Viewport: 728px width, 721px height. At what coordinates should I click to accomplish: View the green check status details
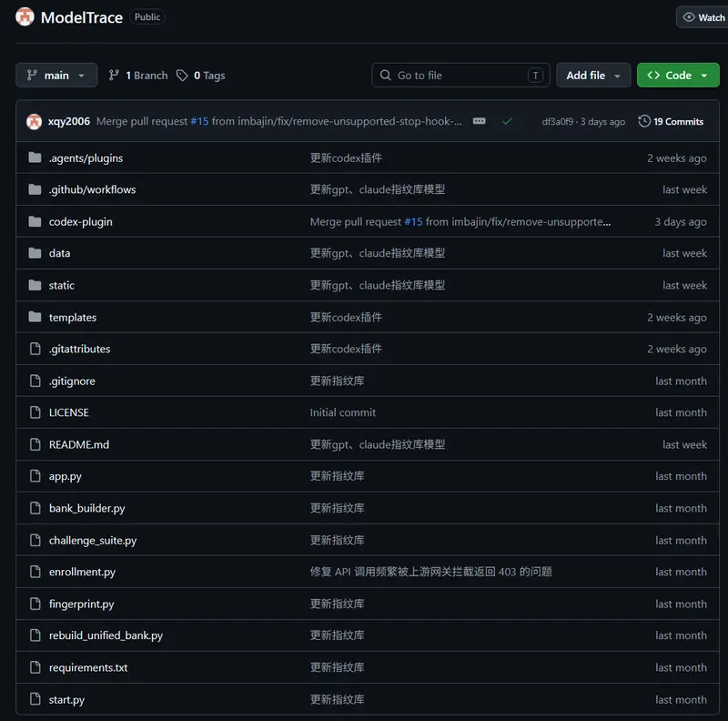tap(507, 121)
